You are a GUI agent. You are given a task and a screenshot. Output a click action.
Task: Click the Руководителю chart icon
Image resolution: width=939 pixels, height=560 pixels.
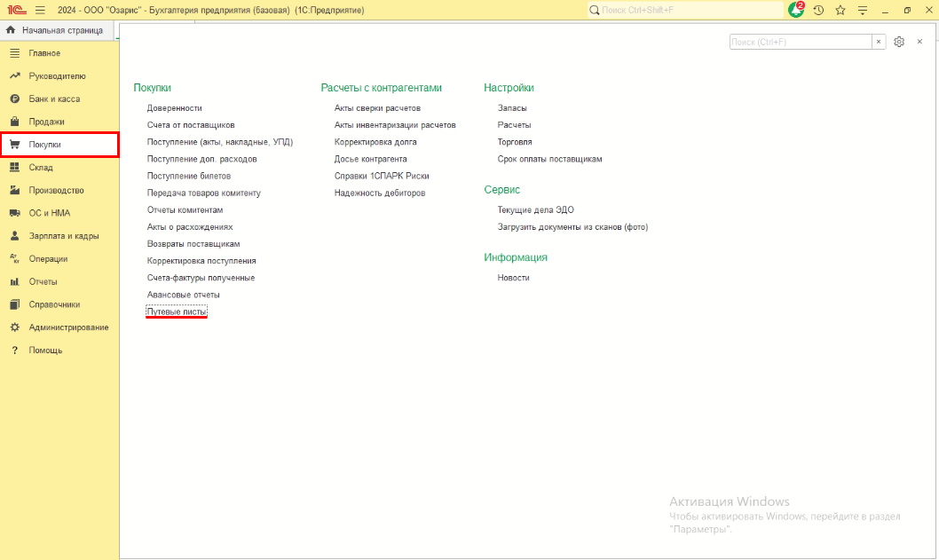point(14,76)
